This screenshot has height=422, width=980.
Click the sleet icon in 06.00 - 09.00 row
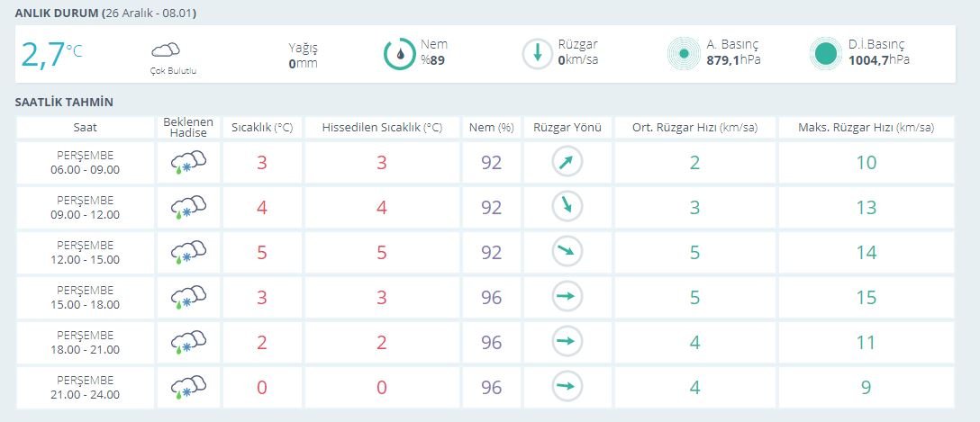(x=188, y=163)
